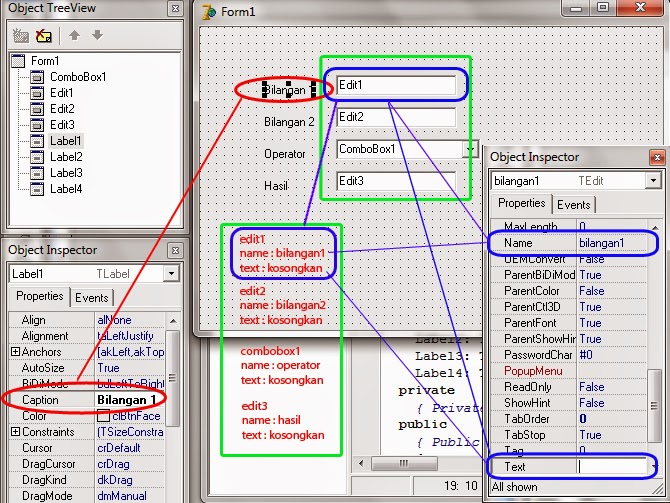Select the PopupMenu property
670x503 pixels.
coord(533,371)
